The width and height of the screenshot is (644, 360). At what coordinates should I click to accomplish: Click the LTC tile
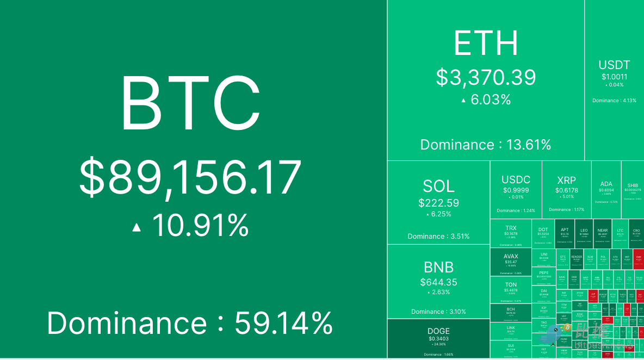coord(620,232)
